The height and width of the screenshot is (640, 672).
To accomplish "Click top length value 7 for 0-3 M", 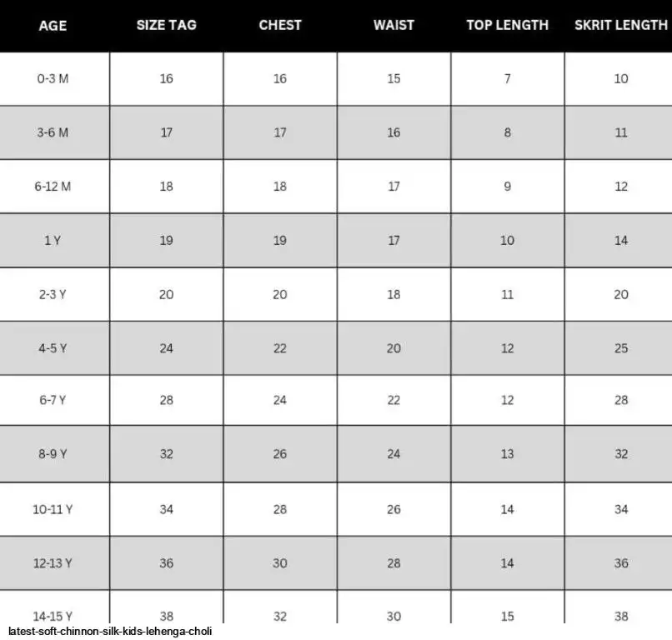I will click(x=508, y=79).
